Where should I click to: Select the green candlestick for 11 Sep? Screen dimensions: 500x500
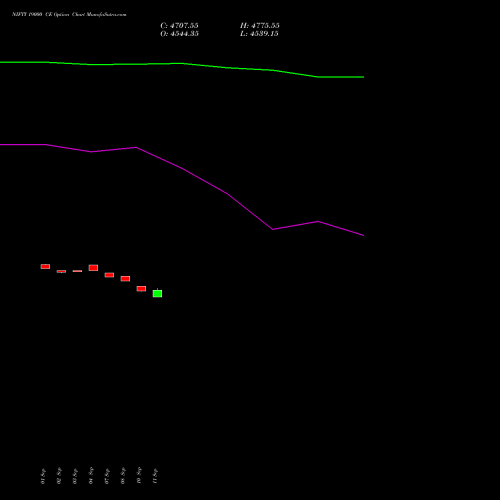click(x=157, y=293)
